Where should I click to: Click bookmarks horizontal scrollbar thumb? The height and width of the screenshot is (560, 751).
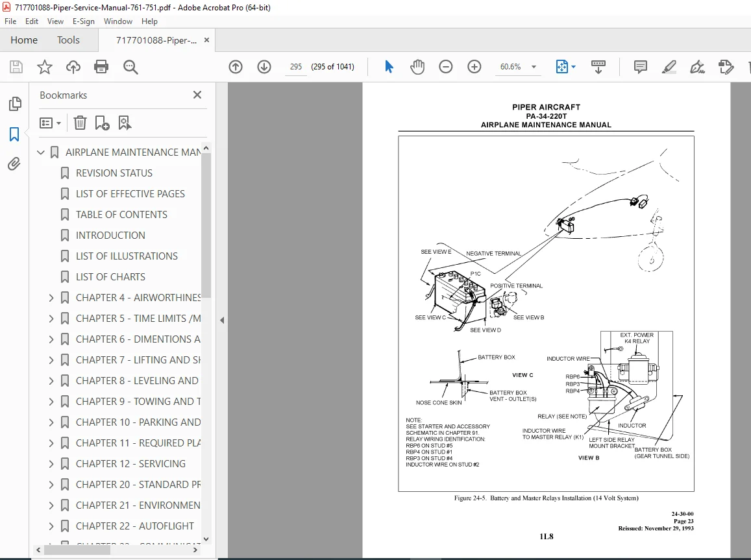[x=77, y=550]
